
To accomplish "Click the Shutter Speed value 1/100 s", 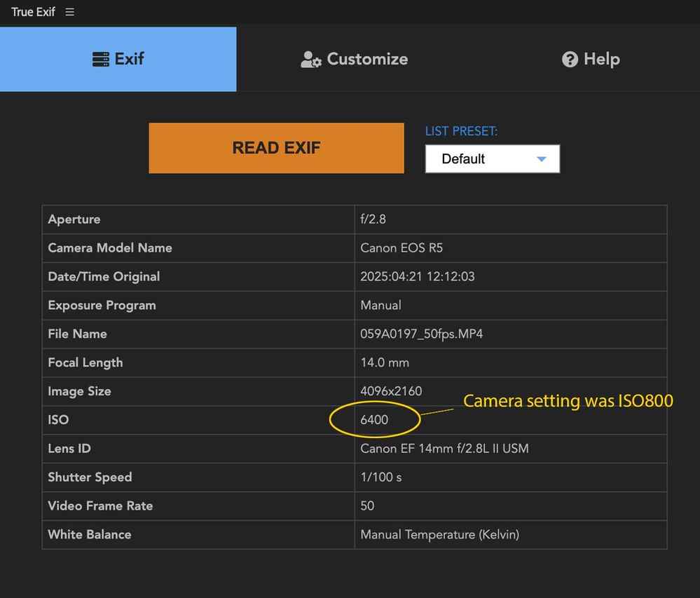I will click(x=381, y=477).
